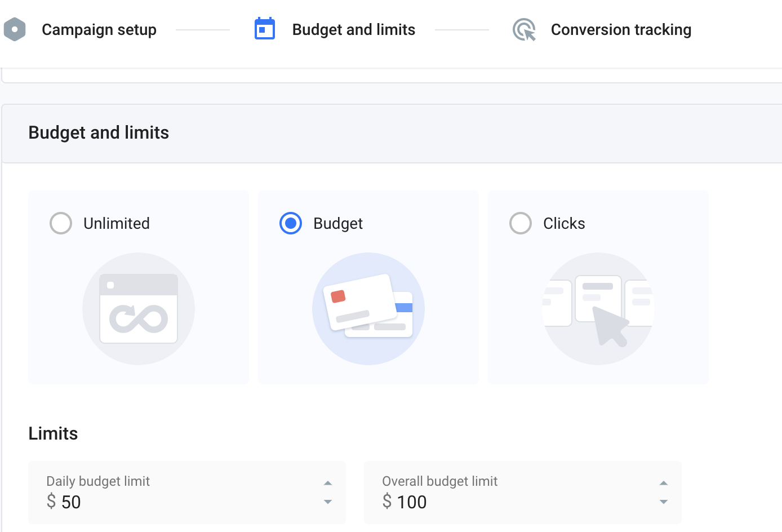The width and height of the screenshot is (782, 532).
Task: Select the Clicks radio button
Action: 521,223
